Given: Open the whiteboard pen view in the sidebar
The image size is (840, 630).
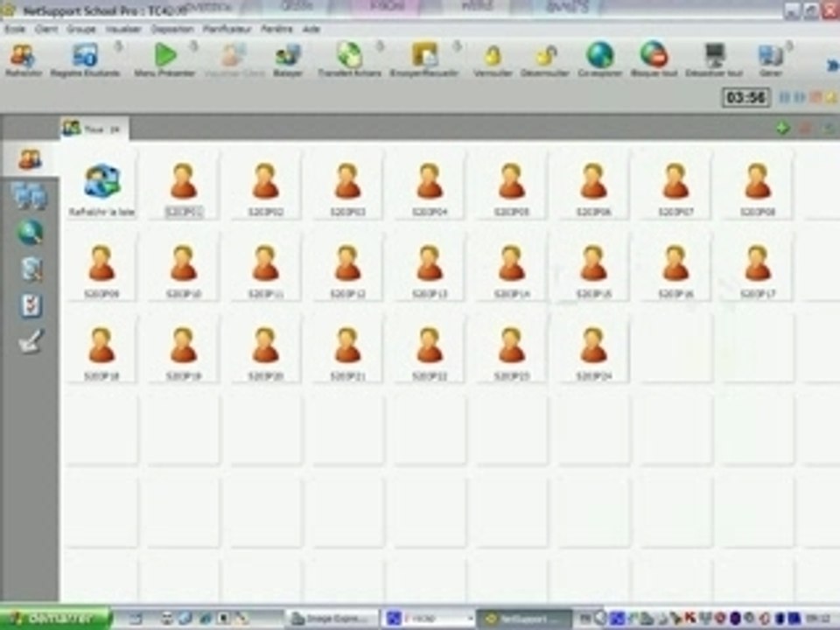Looking at the screenshot, I should click(x=31, y=341).
